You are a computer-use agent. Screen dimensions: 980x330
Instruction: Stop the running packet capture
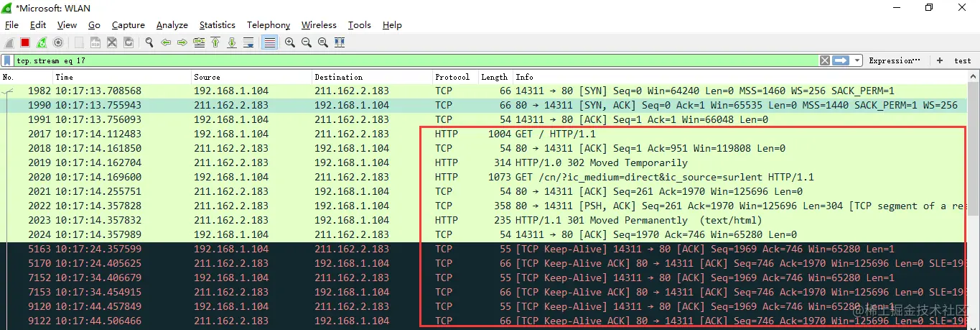click(x=25, y=42)
